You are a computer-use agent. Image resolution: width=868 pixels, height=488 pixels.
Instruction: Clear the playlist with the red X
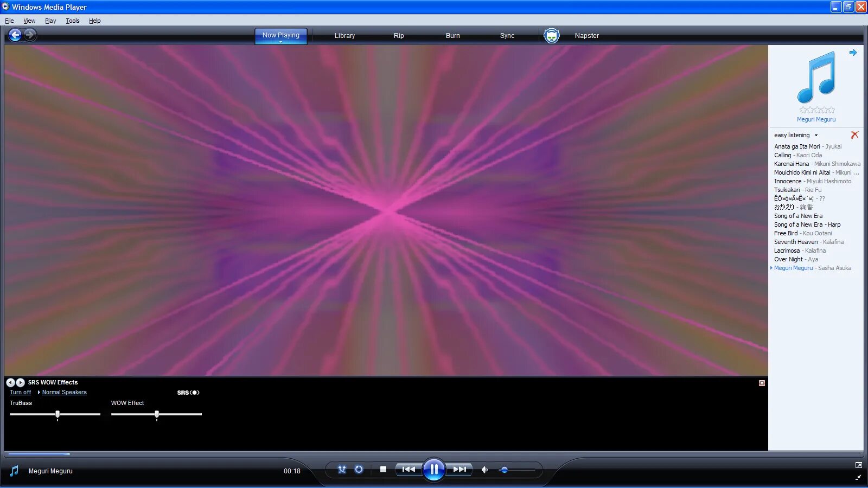pos(854,135)
